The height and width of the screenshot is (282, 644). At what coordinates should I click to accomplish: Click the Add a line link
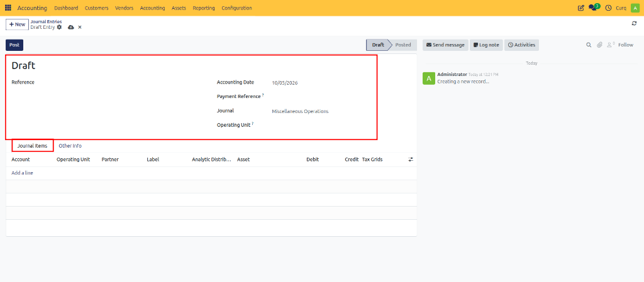pos(22,173)
